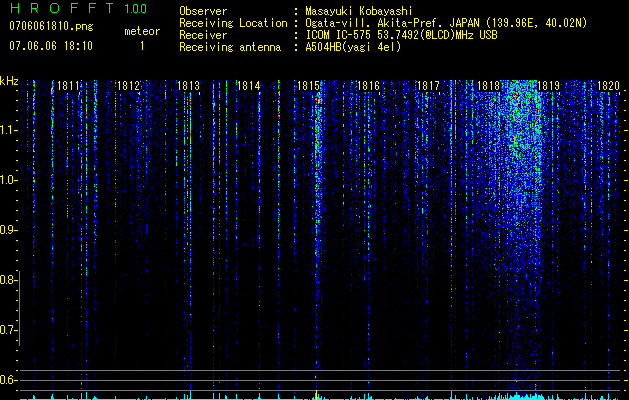Click the 0.9 kHz axis tick label
Screen dimensions: 629x400
tap(8, 230)
